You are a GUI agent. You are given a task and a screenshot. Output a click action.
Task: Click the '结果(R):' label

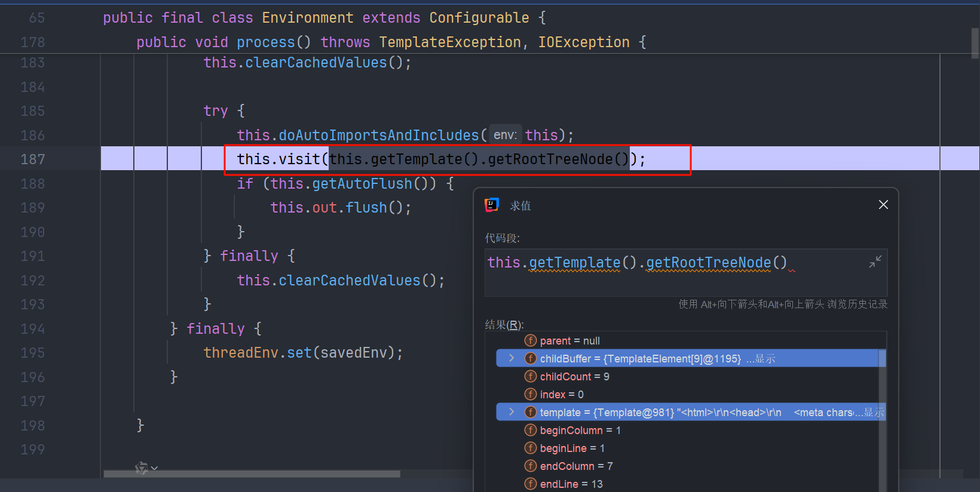coord(504,325)
